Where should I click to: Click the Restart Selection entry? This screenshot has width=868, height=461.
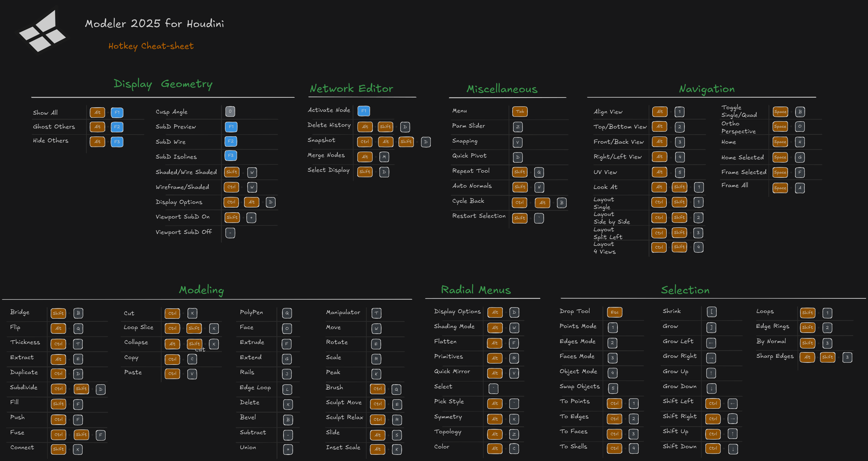tap(479, 216)
